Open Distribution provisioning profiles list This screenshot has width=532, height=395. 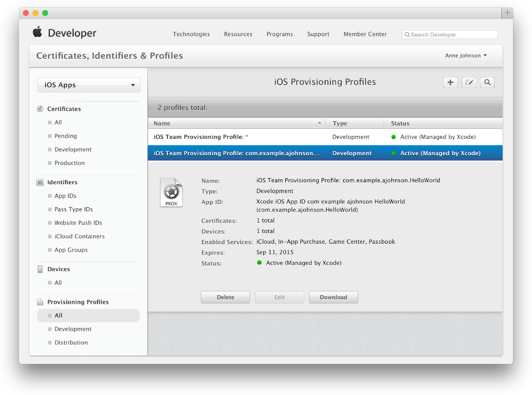click(x=71, y=343)
